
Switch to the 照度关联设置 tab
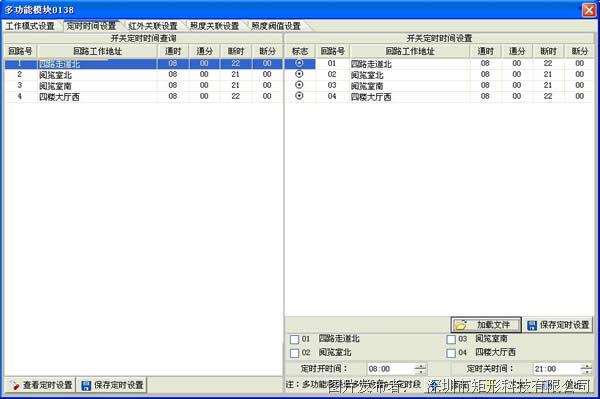click(214, 26)
